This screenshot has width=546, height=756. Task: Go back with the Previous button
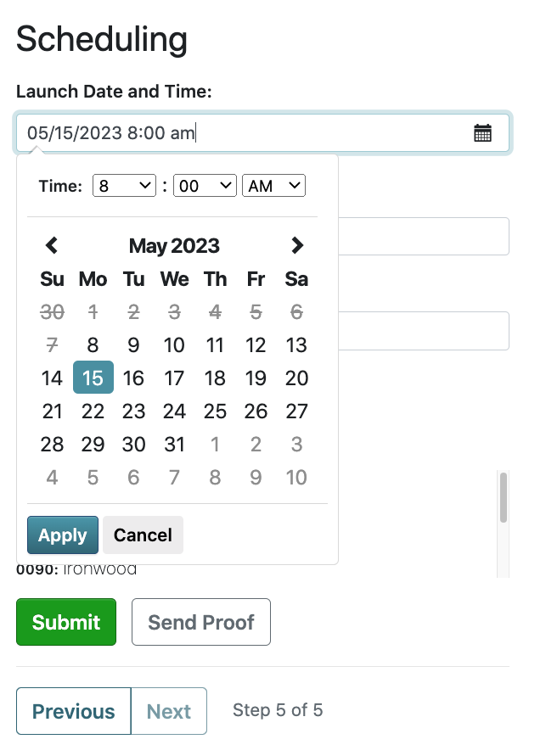click(73, 711)
